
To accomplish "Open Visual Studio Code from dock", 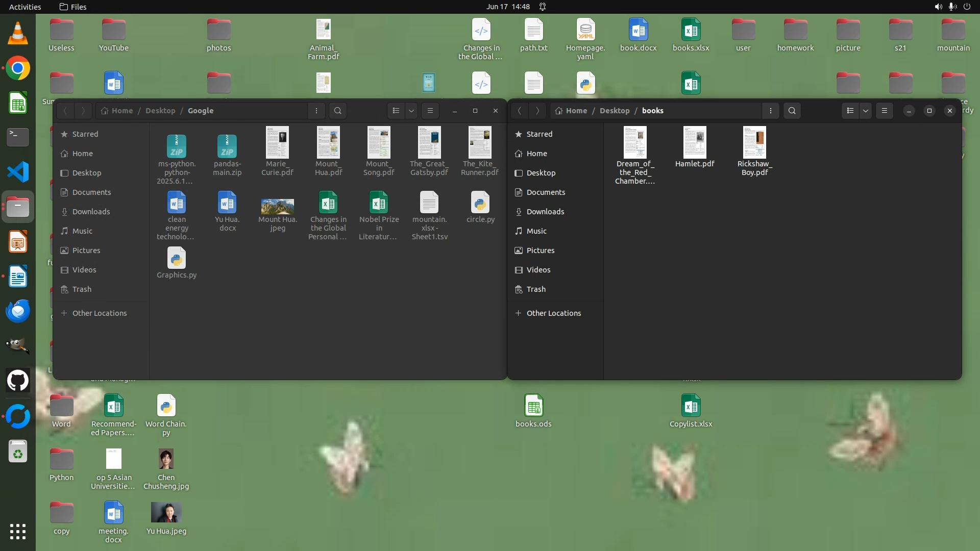I will pyautogui.click(x=18, y=172).
